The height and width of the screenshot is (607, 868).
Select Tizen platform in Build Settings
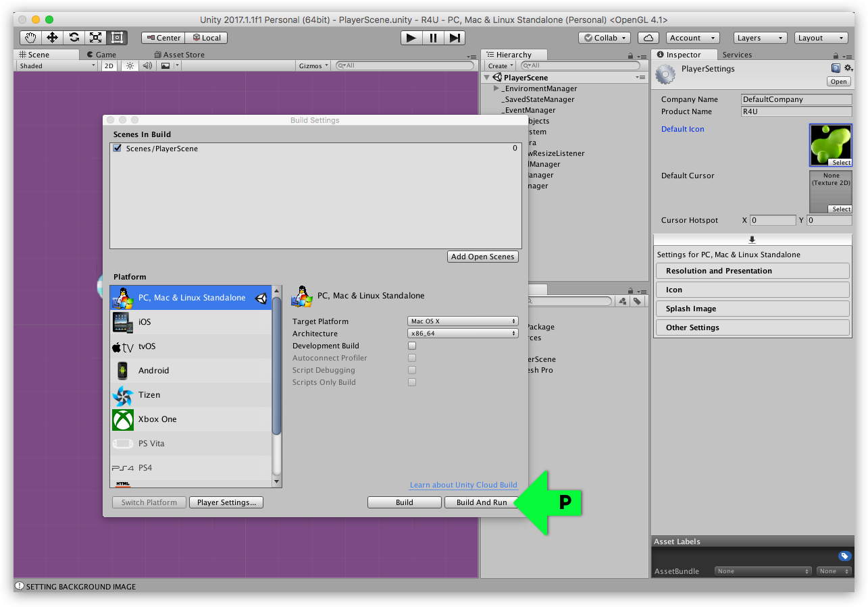pyautogui.click(x=191, y=395)
